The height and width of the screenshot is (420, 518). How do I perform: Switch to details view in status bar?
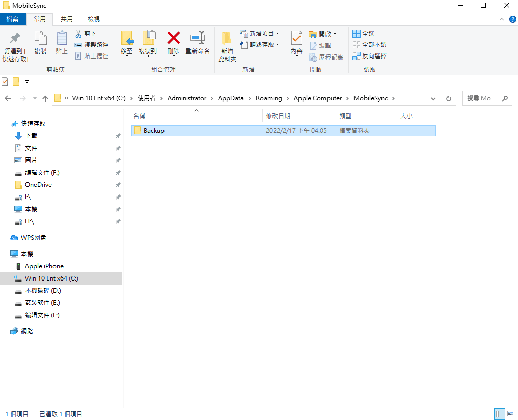point(500,414)
